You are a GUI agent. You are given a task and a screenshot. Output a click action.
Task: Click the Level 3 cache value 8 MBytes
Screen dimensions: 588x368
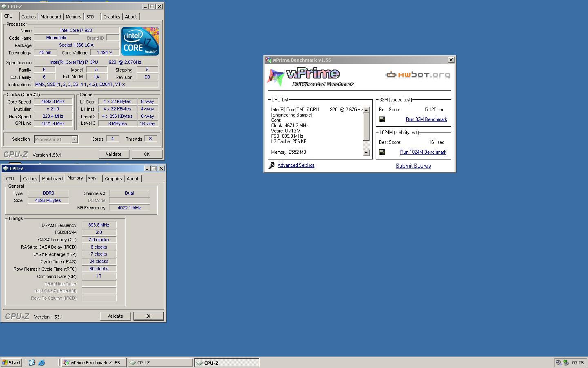coord(118,123)
